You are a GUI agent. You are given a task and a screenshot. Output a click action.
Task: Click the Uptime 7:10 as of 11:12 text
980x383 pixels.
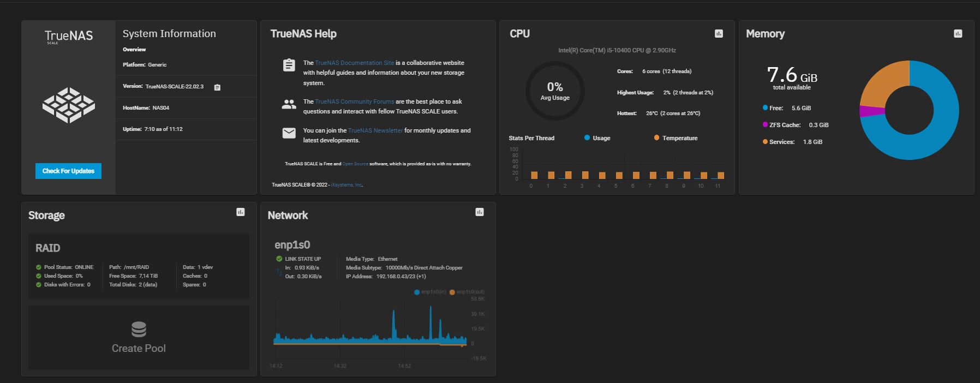(153, 129)
